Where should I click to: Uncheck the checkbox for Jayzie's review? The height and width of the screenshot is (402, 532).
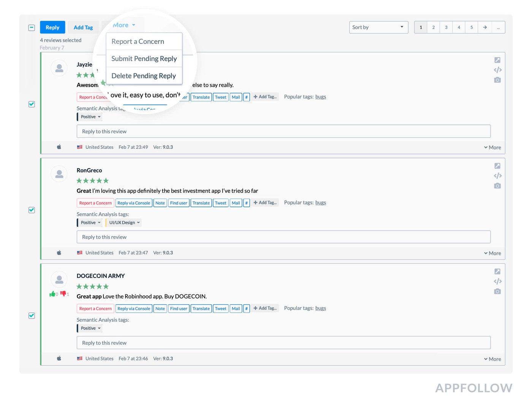tap(32, 104)
